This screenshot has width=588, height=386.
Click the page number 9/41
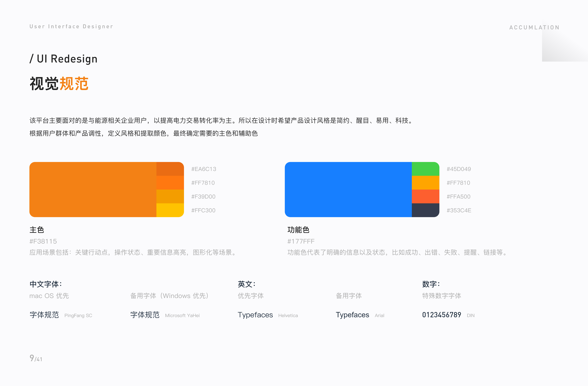[36, 358]
